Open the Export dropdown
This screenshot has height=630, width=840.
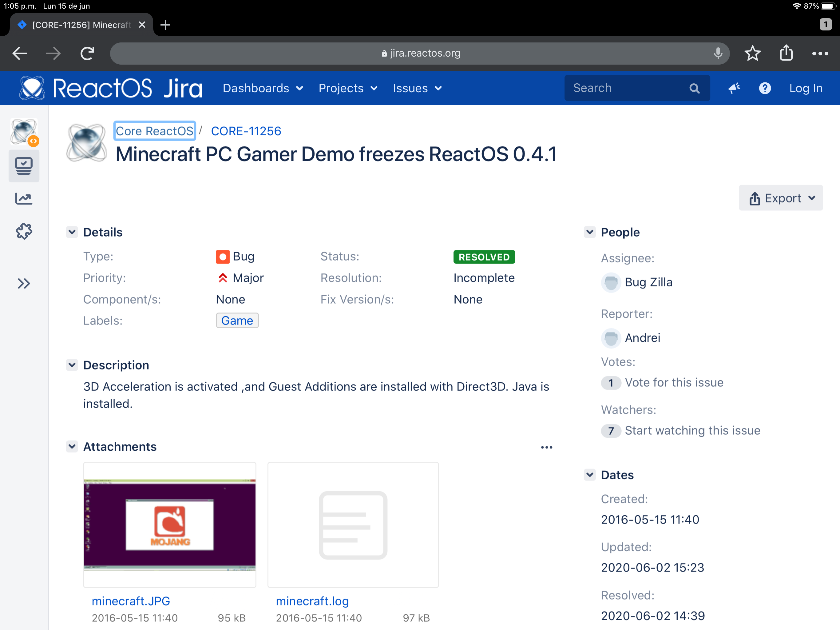[x=780, y=198]
